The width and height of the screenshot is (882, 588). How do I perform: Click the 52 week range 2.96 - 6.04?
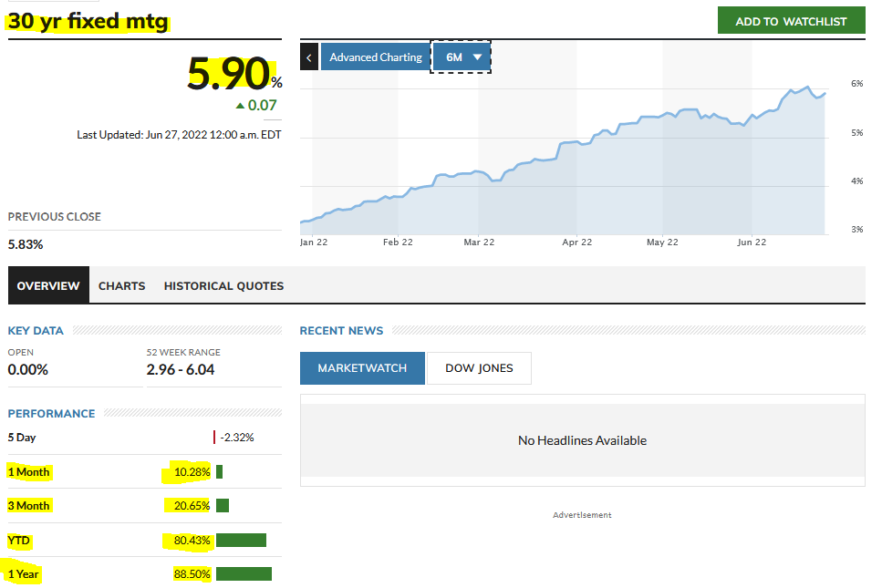click(181, 370)
